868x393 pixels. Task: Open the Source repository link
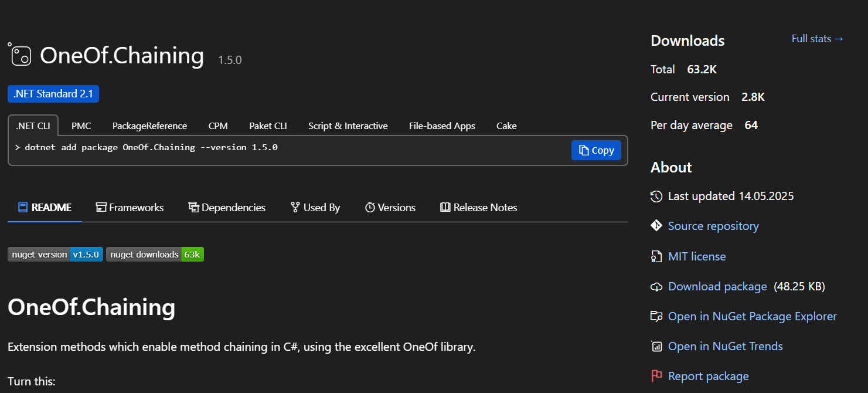point(713,226)
